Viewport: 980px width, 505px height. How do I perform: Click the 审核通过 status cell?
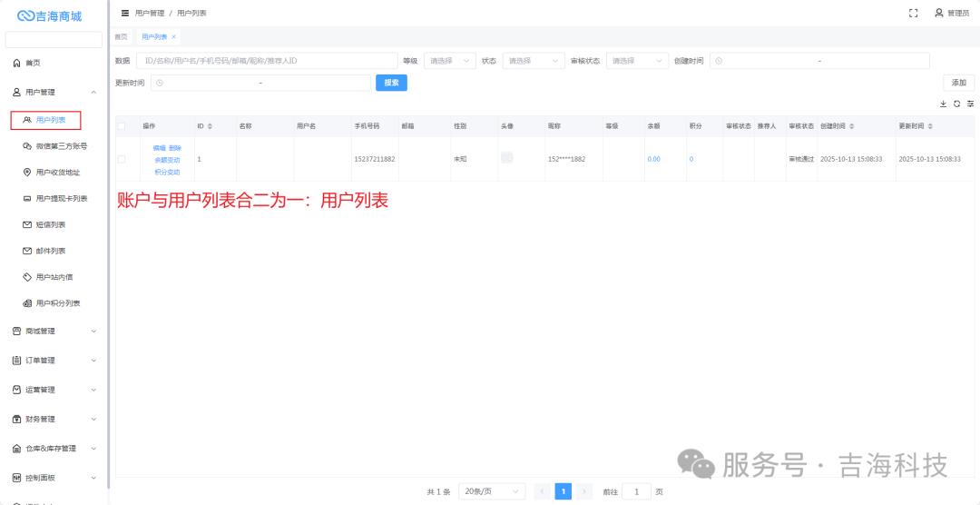tap(801, 159)
